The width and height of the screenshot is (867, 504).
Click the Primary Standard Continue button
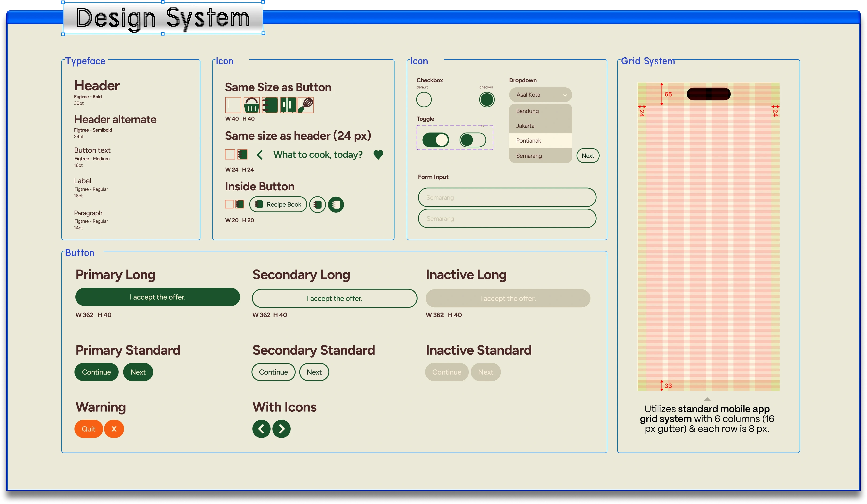click(x=96, y=372)
